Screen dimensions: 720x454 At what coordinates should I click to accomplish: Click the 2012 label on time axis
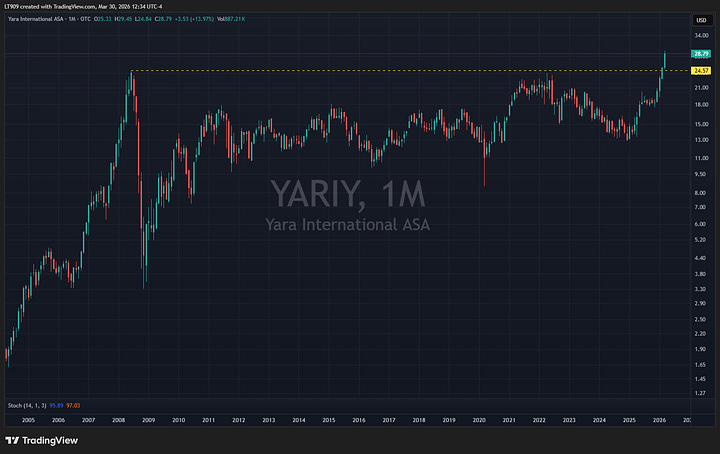[238, 420]
